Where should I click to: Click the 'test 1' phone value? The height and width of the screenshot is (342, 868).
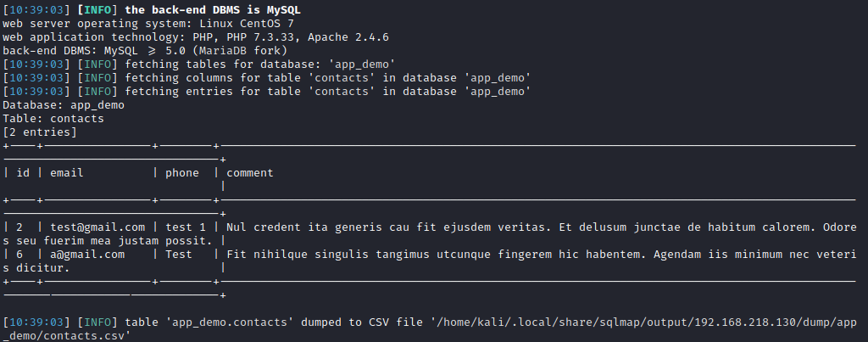coord(186,227)
